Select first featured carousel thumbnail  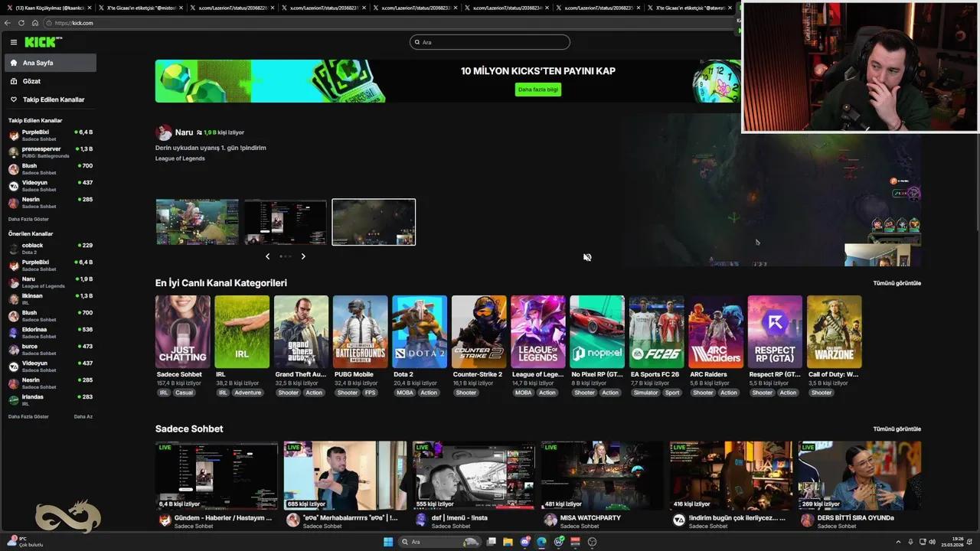(x=198, y=222)
